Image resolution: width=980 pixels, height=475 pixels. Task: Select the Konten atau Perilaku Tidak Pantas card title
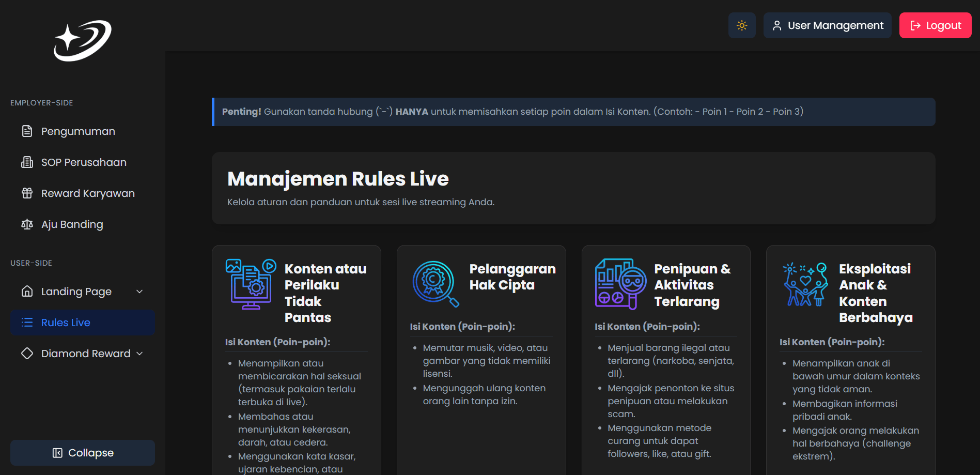pos(325,293)
